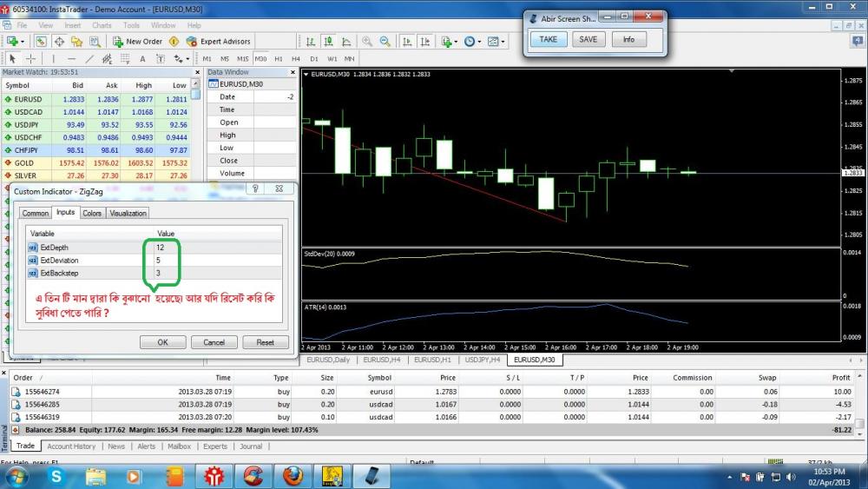Open the Indicators list dropdown
The height and width of the screenshot is (489, 868).
pos(449,42)
